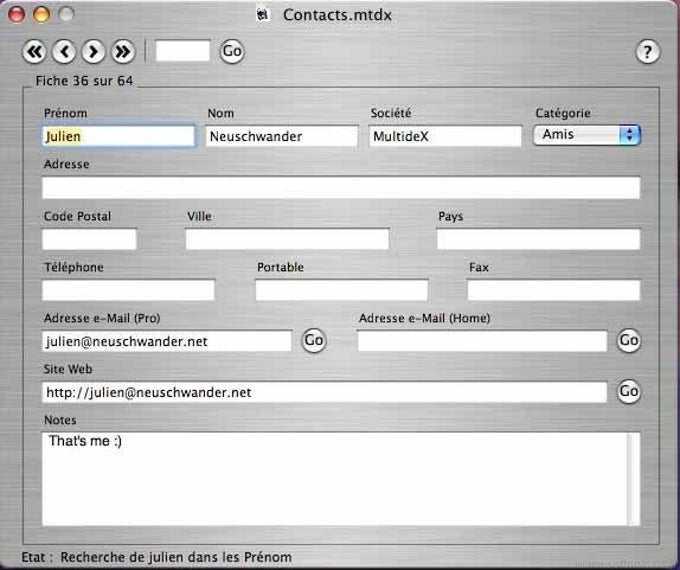Jump to the last record arrow button
Image resolution: width=680 pixels, height=570 pixels.
[x=123, y=52]
